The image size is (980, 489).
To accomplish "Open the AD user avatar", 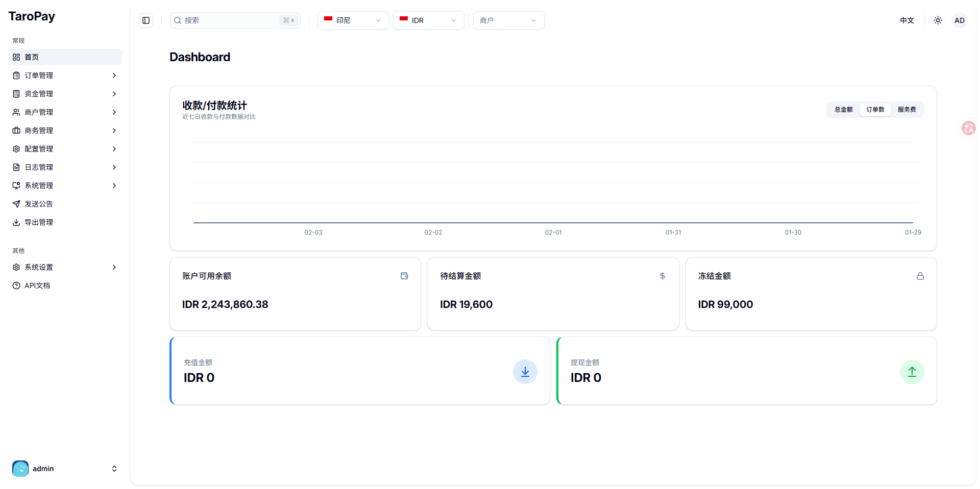I will coord(959,20).
